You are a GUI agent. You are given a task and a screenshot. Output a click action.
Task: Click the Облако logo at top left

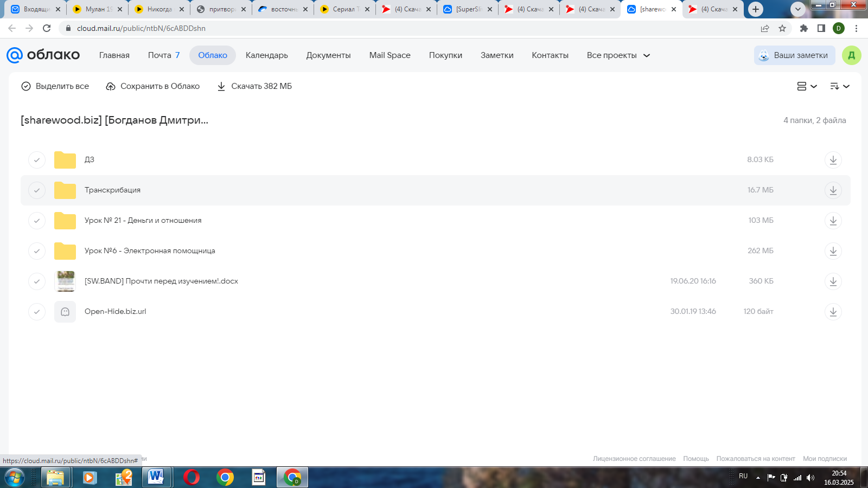43,55
